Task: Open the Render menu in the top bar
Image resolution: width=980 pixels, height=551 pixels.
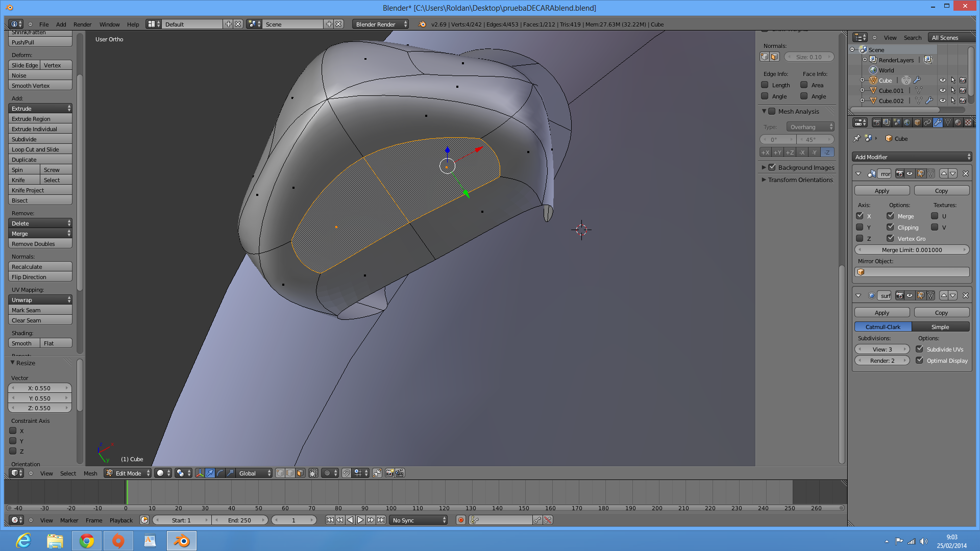Action: tap(82, 24)
